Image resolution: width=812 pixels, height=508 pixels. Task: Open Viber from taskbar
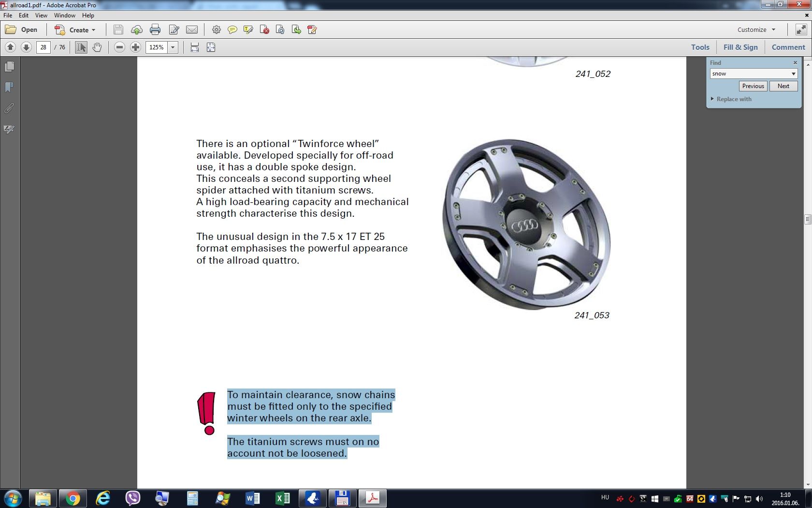132,498
